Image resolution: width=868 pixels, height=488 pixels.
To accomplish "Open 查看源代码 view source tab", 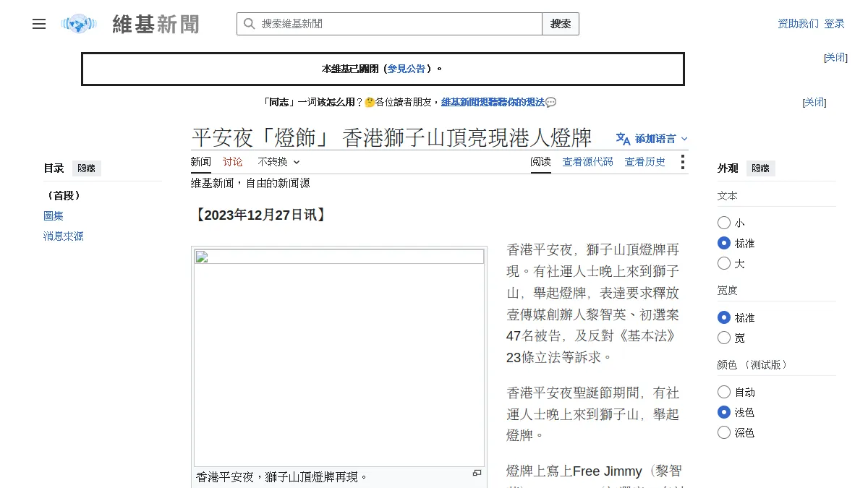I will (588, 162).
